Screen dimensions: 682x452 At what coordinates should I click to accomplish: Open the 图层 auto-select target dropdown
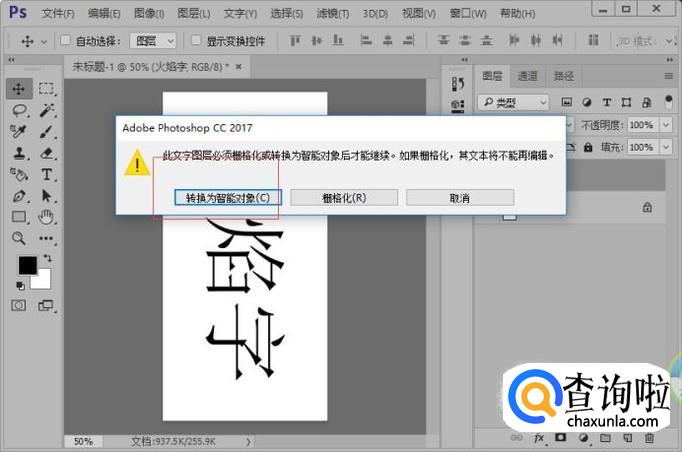(153, 41)
